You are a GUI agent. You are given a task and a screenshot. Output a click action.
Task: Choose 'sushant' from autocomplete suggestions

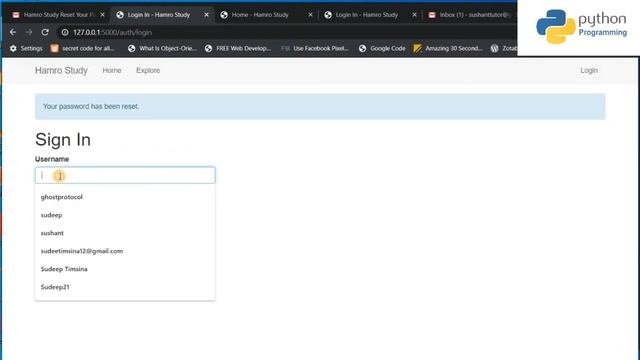coord(125,233)
